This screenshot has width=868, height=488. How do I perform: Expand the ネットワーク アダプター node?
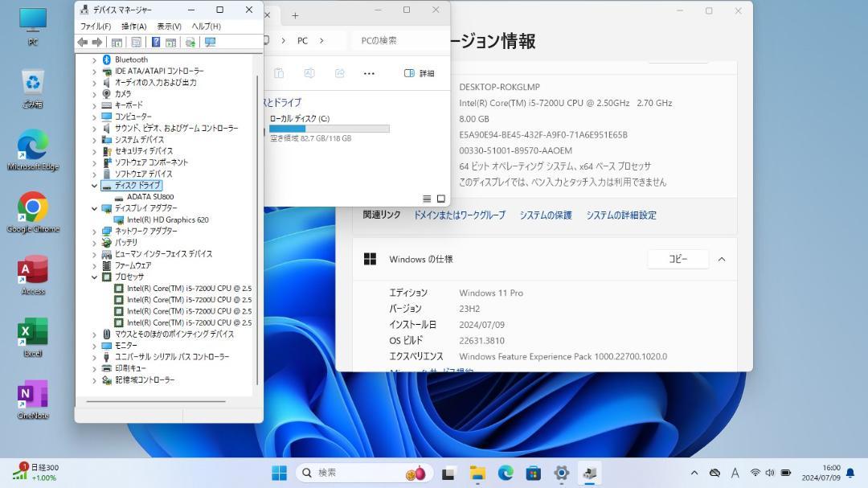coord(94,231)
